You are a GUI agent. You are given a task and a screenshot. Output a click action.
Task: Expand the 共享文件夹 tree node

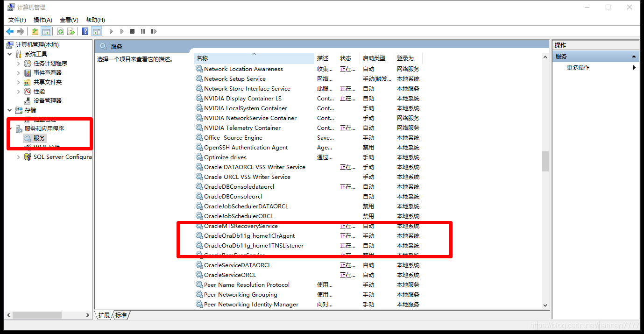[19, 82]
